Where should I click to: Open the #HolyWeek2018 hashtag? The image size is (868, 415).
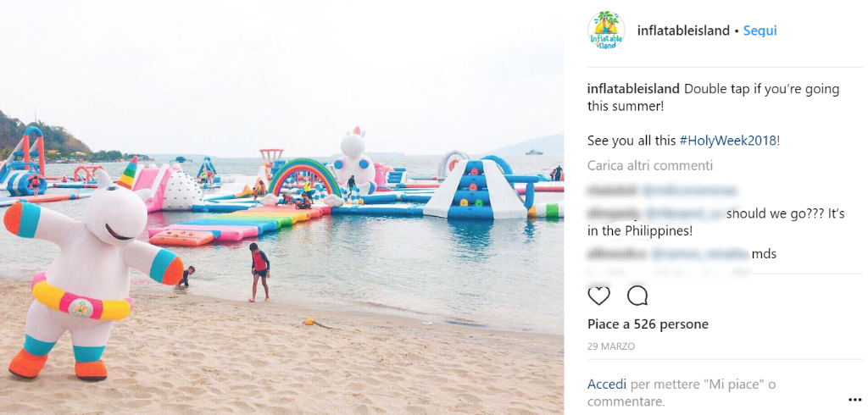728,141
